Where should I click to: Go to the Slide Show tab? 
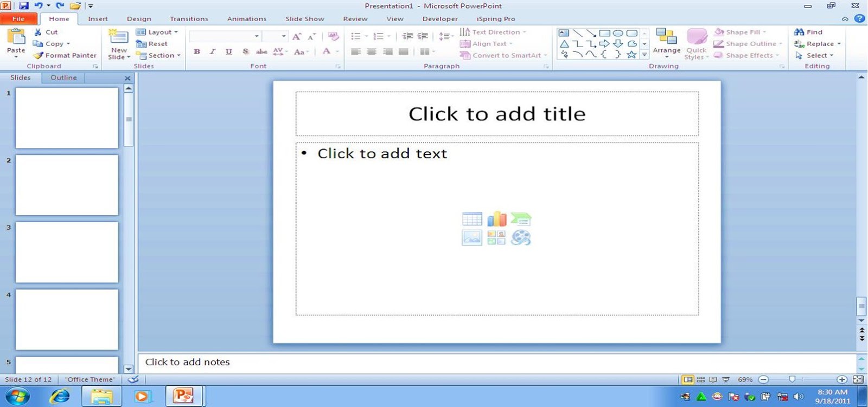[x=305, y=19]
